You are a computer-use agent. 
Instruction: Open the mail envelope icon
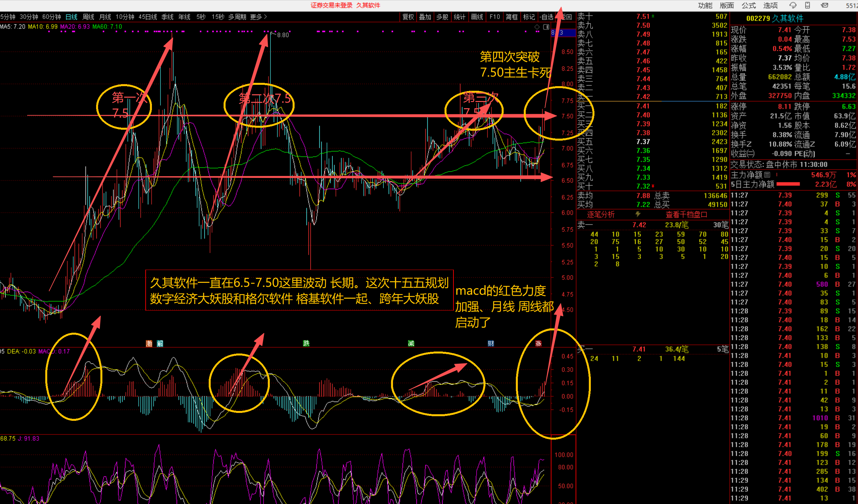(824, 5)
